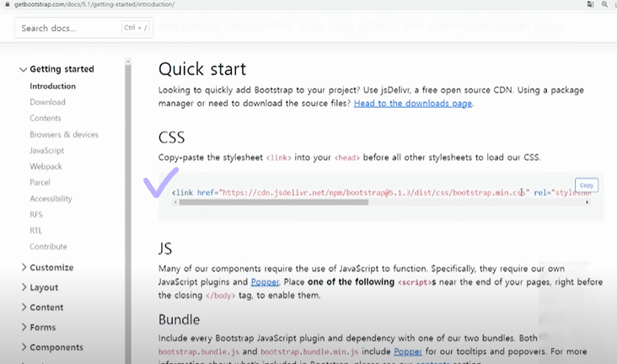Open the Webpack sidebar page
617x364 pixels.
tap(46, 167)
